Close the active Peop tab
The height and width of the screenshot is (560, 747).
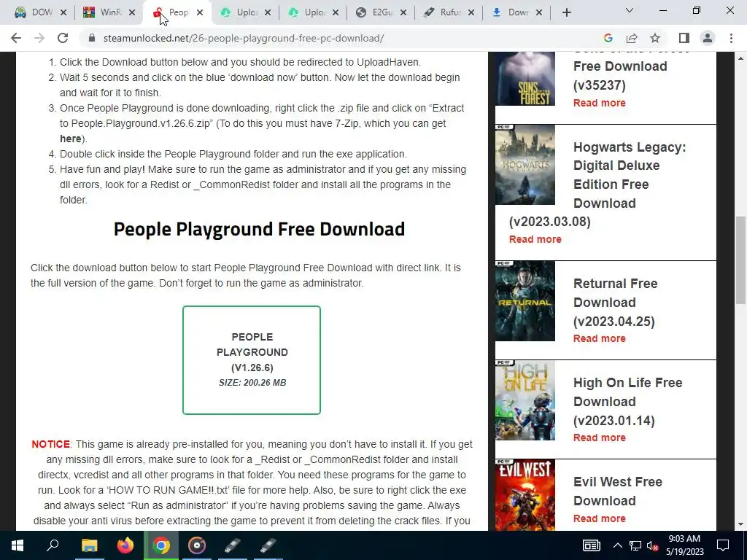point(200,12)
